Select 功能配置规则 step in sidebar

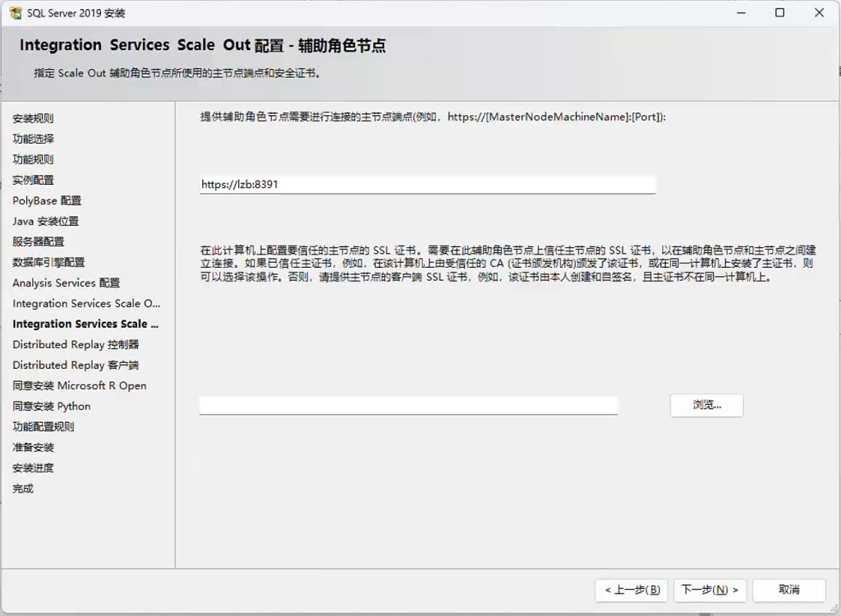[x=44, y=426]
